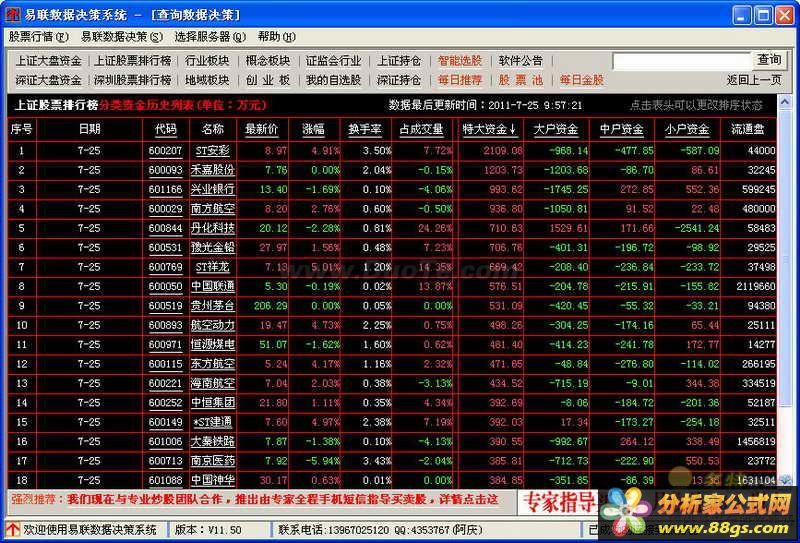
Task: Open 每日推荐
Action: (x=460, y=80)
